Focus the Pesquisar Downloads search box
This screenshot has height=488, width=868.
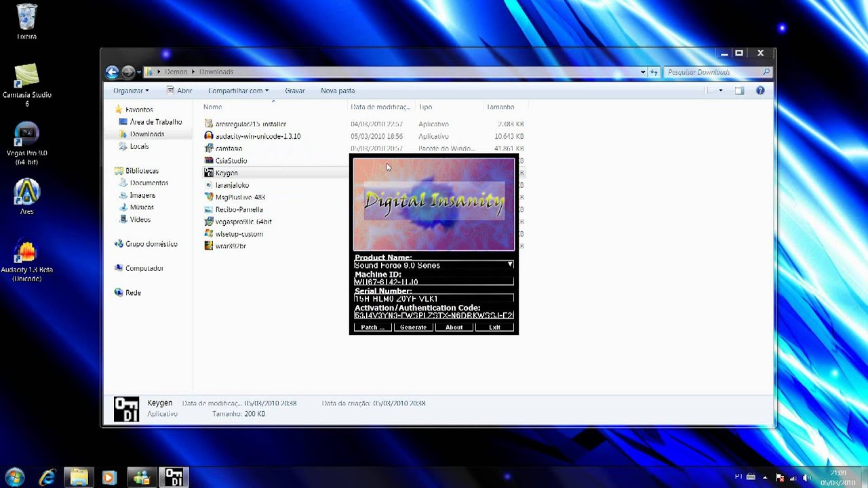[719, 72]
